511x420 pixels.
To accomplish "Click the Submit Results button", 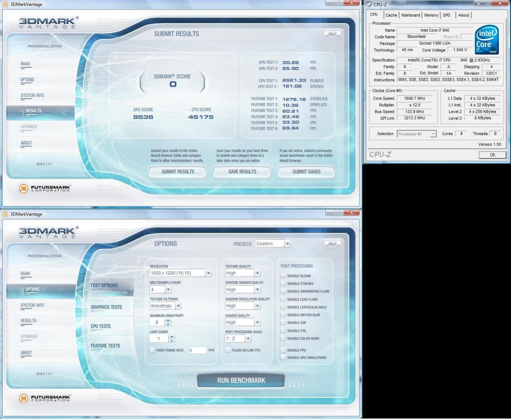I will [178, 172].
